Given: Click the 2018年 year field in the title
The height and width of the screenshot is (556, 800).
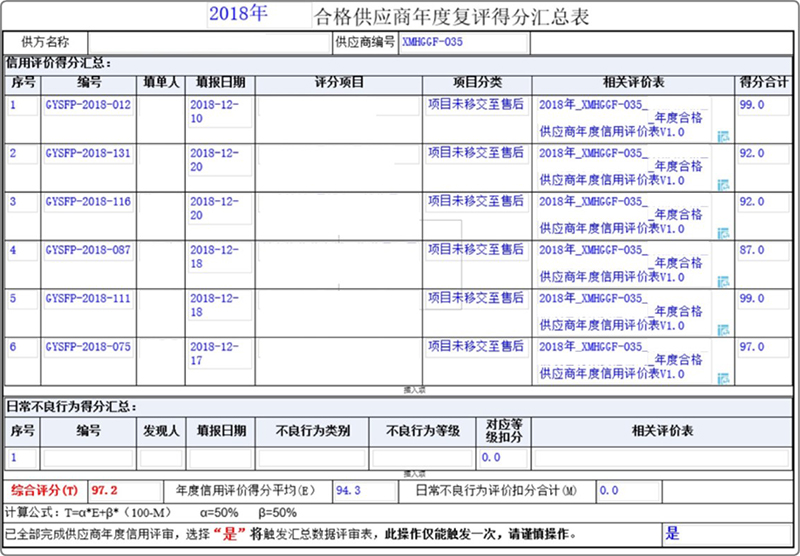Looking at the screenshot, I should [x=259, y=14].
